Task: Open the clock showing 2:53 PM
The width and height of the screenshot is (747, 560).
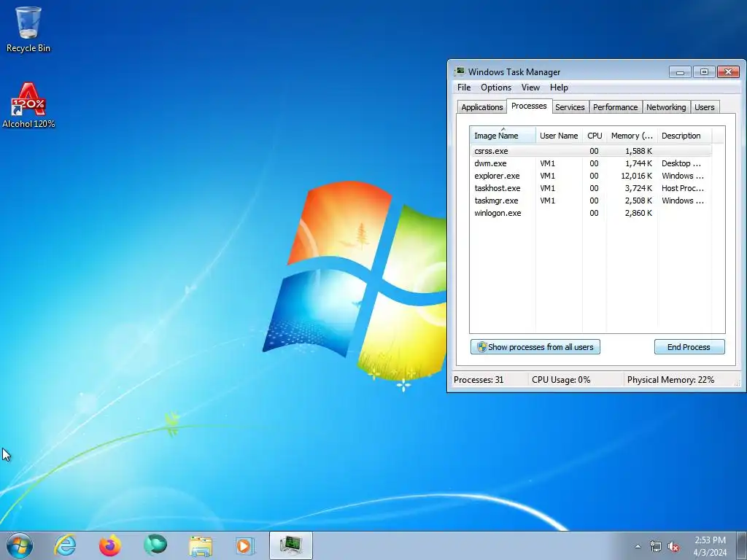Action: (x=710, y=540)
